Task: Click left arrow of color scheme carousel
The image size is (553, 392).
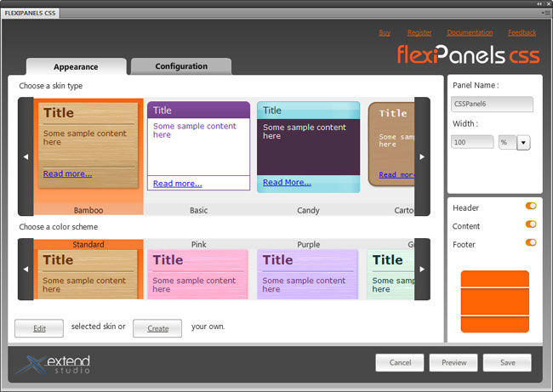Action: pos(26,269)
